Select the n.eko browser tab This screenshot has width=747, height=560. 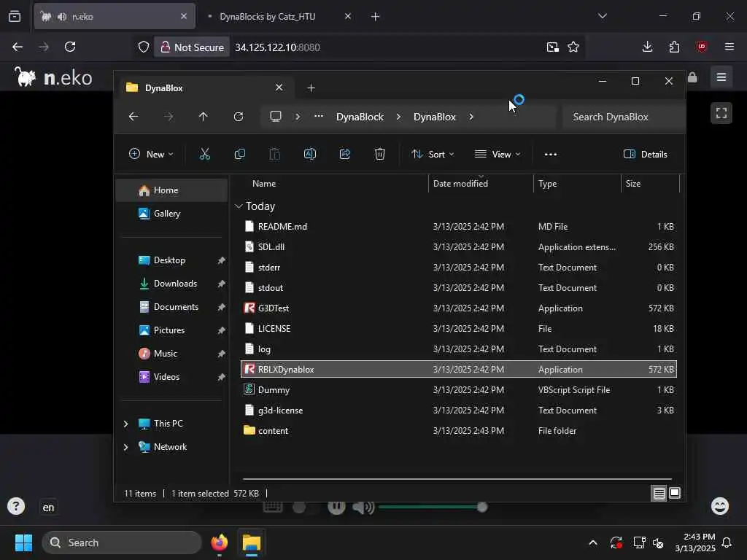point(115,17)
